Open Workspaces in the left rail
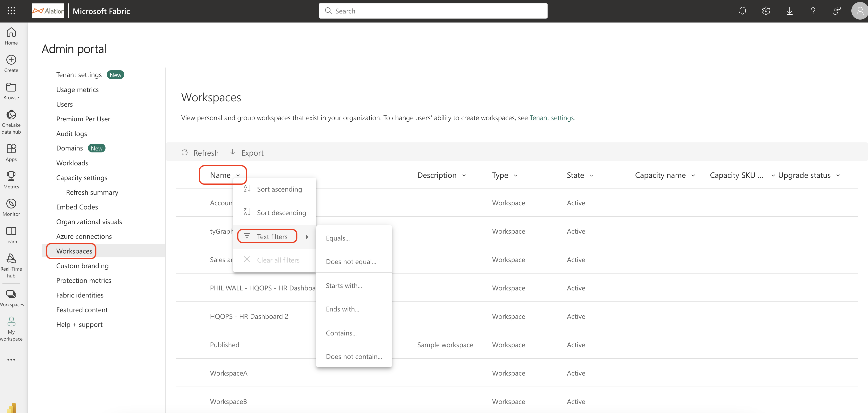Viewport: 868px width, 413px height. [11, 298]
